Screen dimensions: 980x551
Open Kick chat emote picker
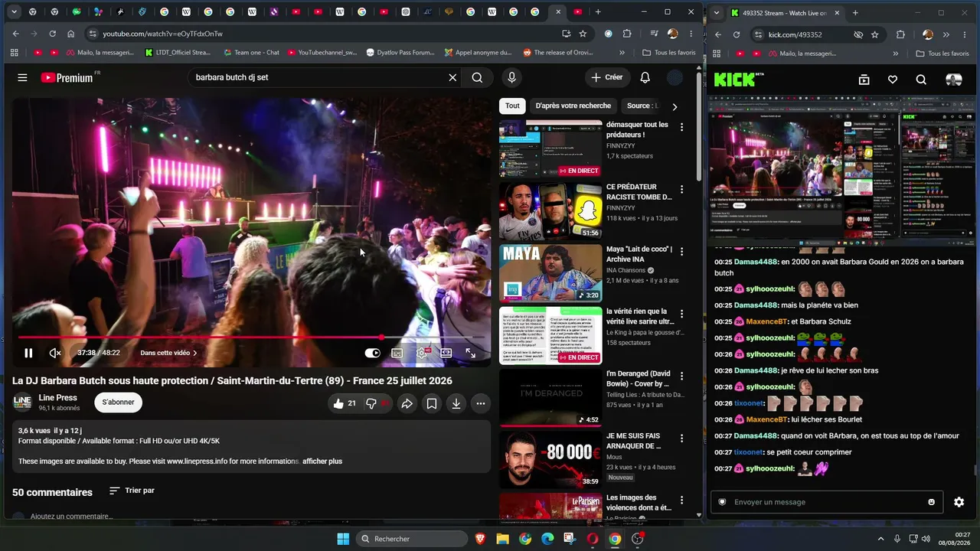click(x=931, y=502)
